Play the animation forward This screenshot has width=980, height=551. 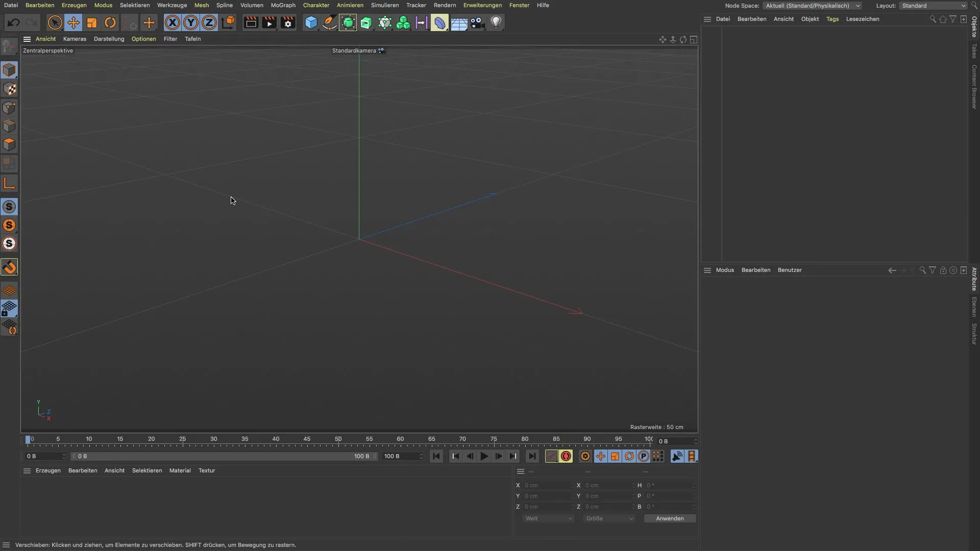484,456
